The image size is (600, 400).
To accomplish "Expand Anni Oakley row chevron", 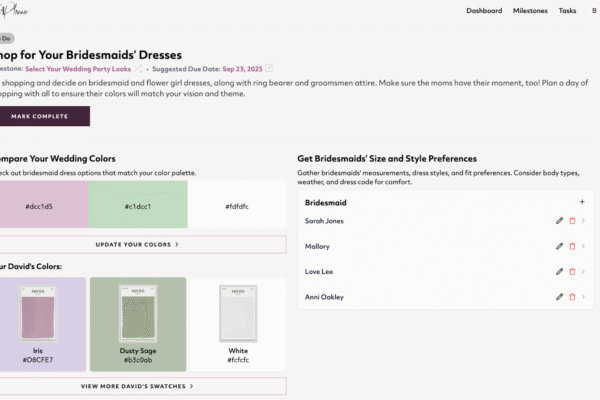I will 584,296.
